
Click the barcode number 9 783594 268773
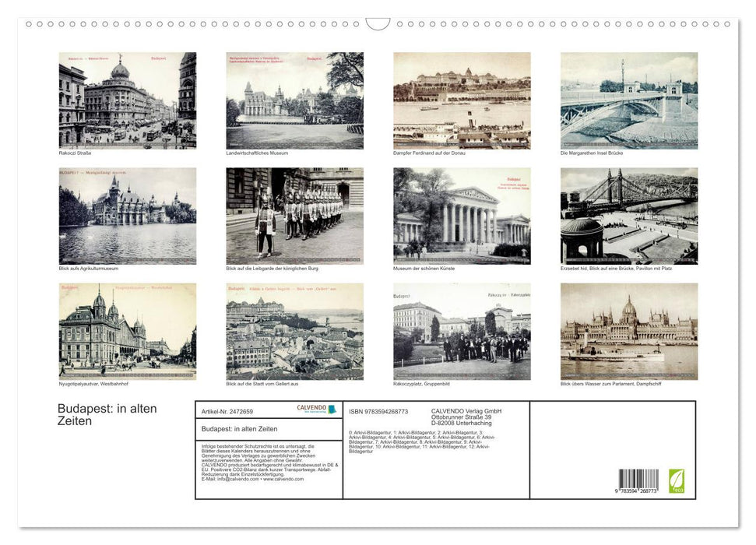[636, 490]
